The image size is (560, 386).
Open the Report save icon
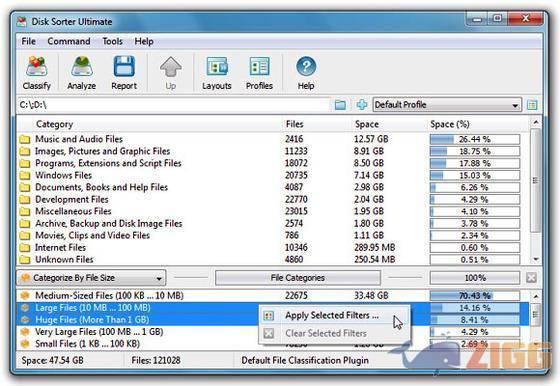click(x=124, y=66)
